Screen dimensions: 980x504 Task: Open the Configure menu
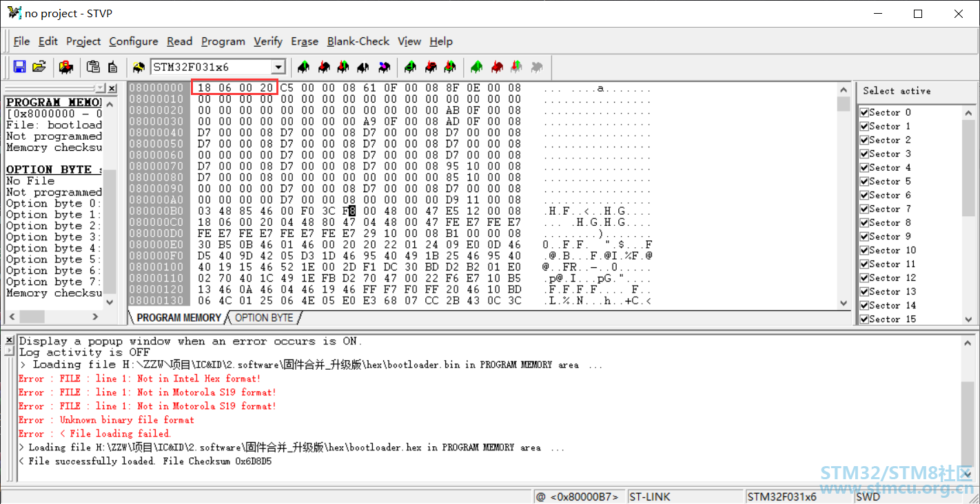point(134,41)
